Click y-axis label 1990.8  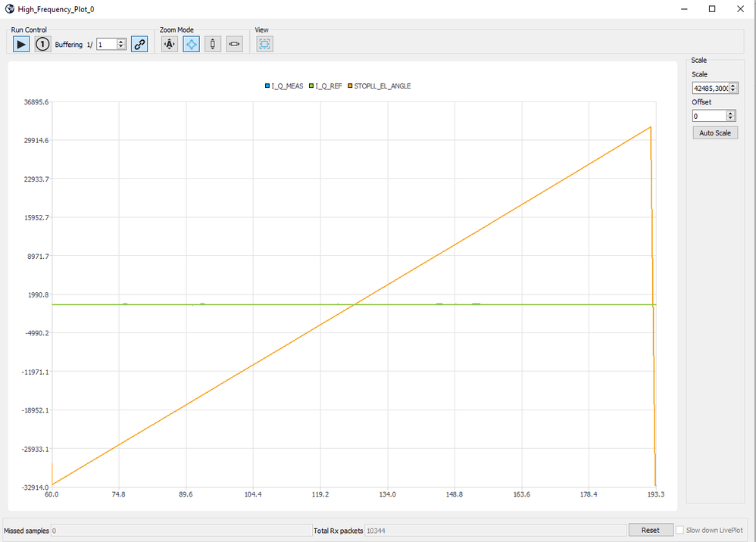click(x=38, y=294)
